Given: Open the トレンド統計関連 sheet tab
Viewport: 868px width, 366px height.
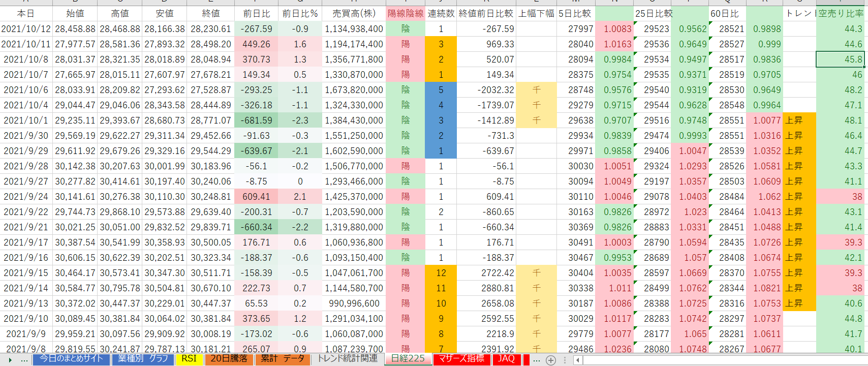Looking at the screenshot, I should pyautogui.click(x=347, y=359).
